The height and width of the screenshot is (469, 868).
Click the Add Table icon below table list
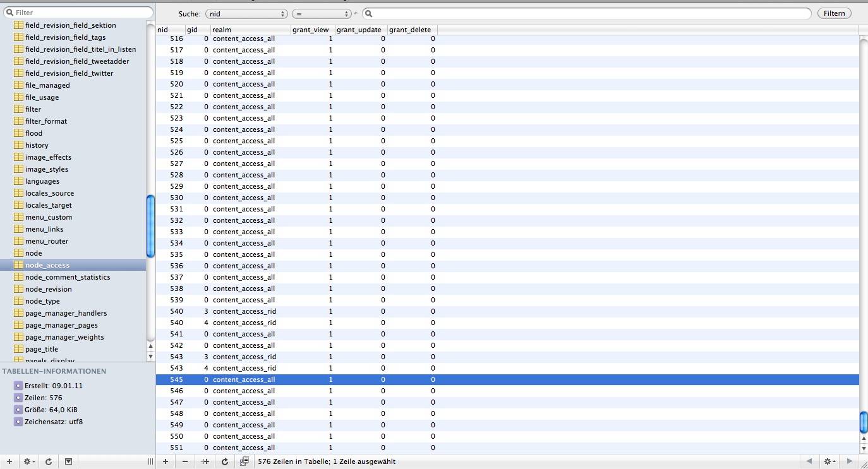point(9,461)
